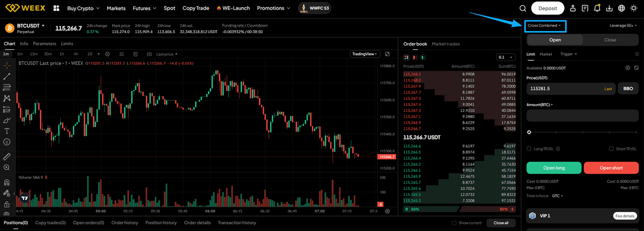Open notifications bell icon
The width and height of the screenshot is (644, 231).
point(597,9)
